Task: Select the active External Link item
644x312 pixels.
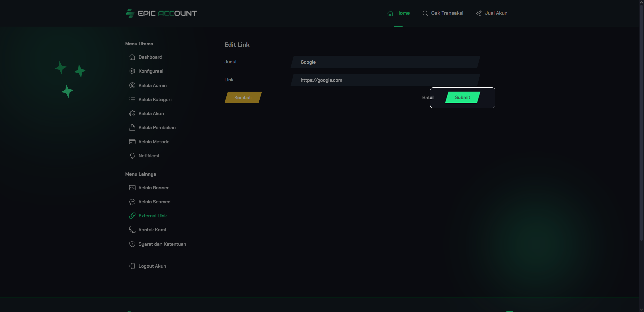Action: 148,216
